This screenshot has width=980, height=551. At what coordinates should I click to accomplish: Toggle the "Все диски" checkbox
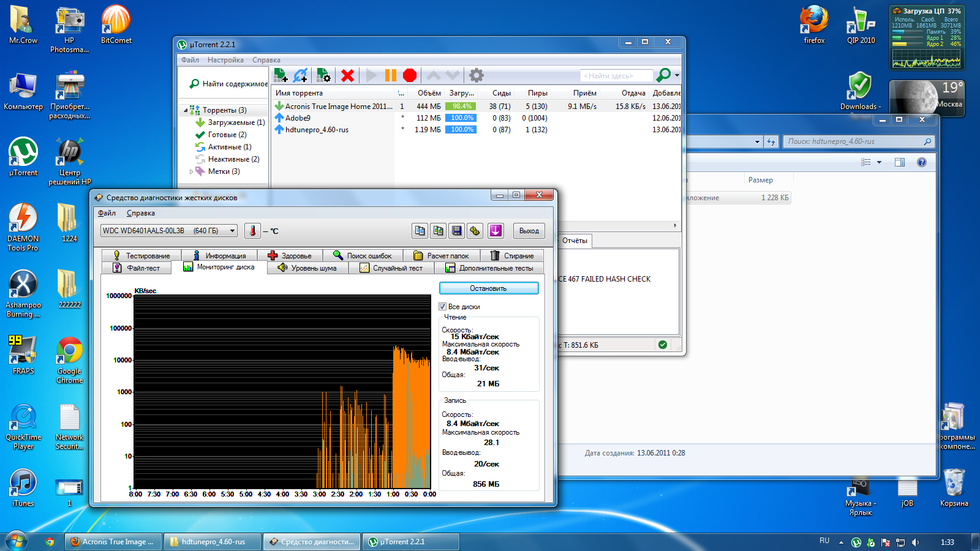pos(442,307)
